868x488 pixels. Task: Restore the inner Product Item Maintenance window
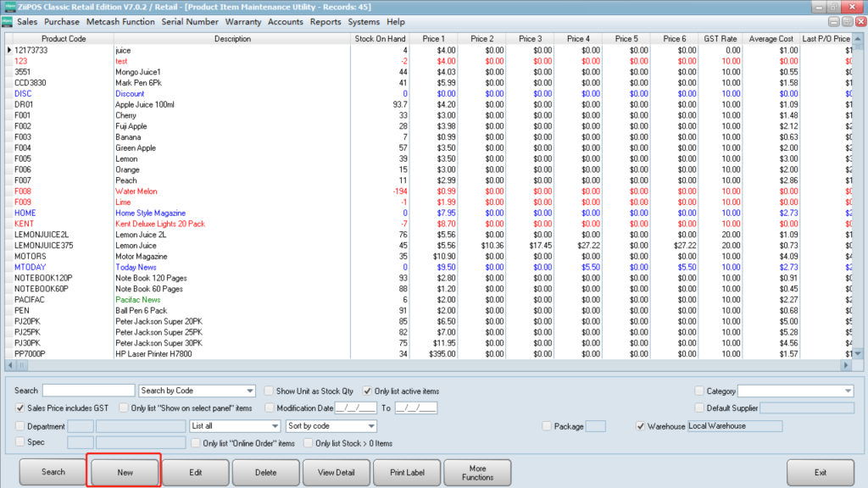click(846, 22)
